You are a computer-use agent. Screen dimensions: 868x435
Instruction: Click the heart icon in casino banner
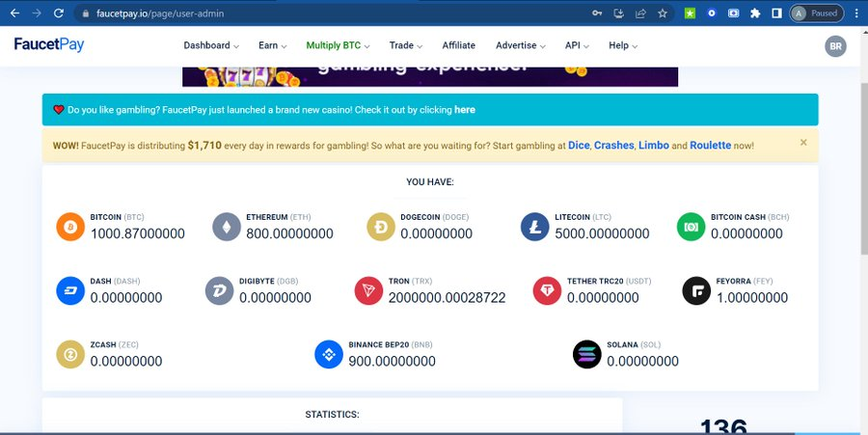59,110
